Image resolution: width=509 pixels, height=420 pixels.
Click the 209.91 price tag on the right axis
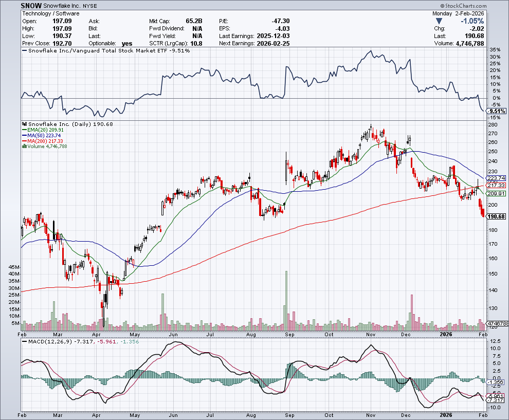click(x=496, y=193)
